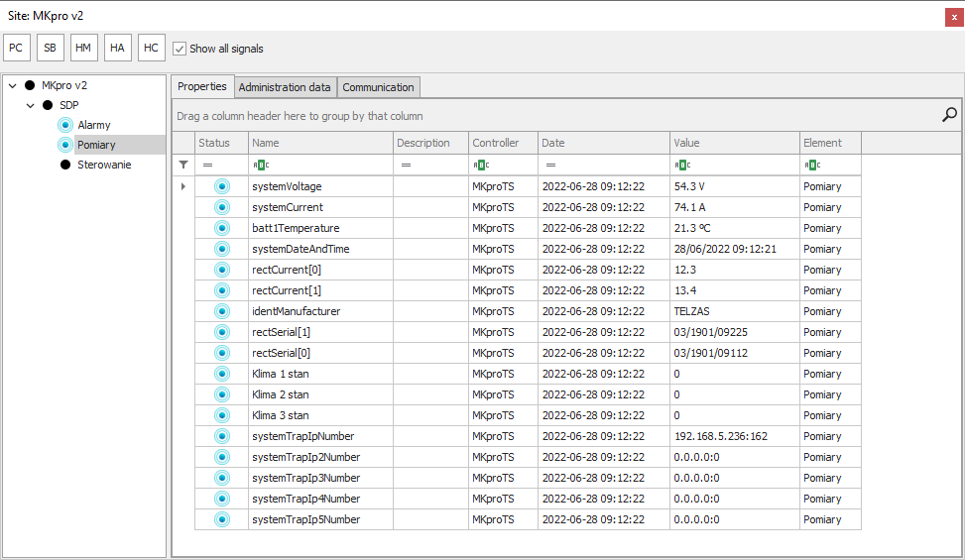
Task: Click the HM button
Action: tap(83, 48)
